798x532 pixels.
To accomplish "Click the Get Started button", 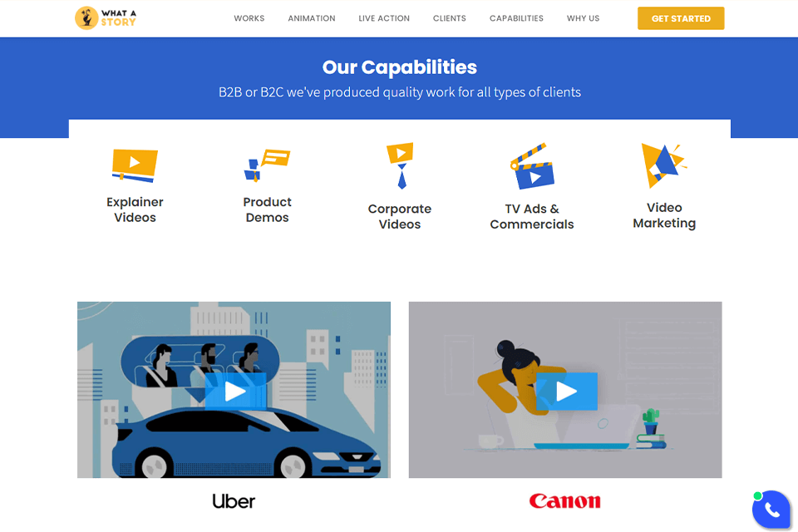I will click(x=681, y=18).
